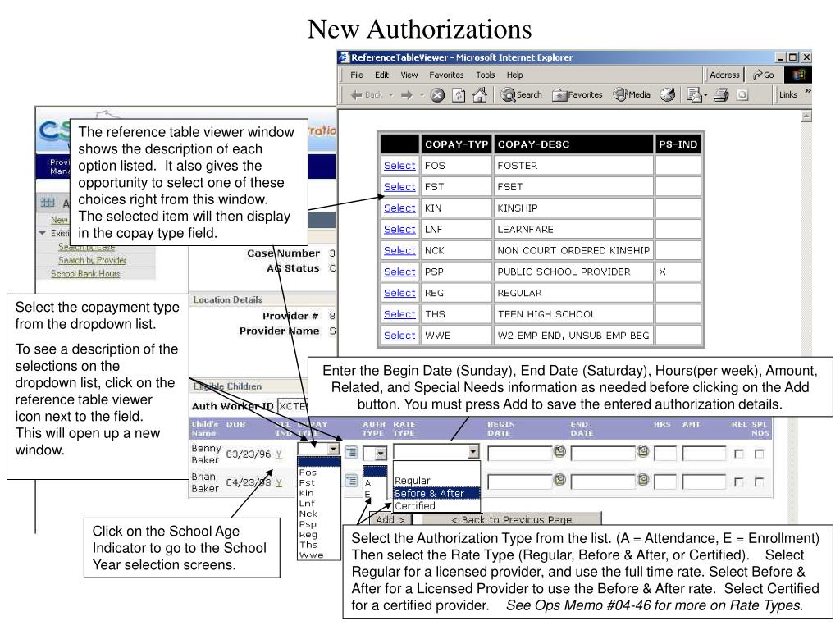Choose Regular in the rate type list

point(436,481)
